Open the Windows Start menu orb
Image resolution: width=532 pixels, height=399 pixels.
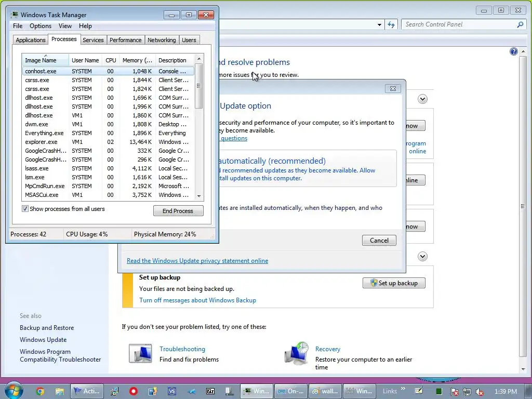click(x=14, y=391)
